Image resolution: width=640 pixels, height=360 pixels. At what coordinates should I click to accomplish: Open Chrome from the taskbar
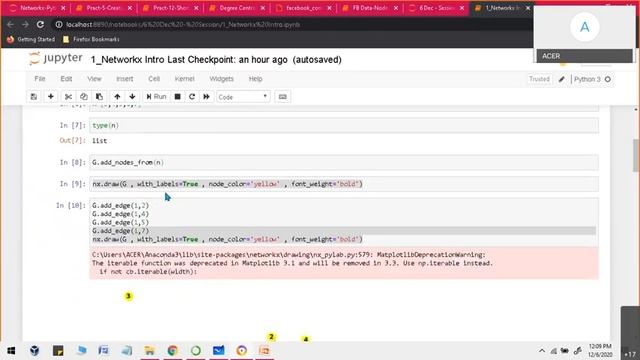tap(173, 351)
